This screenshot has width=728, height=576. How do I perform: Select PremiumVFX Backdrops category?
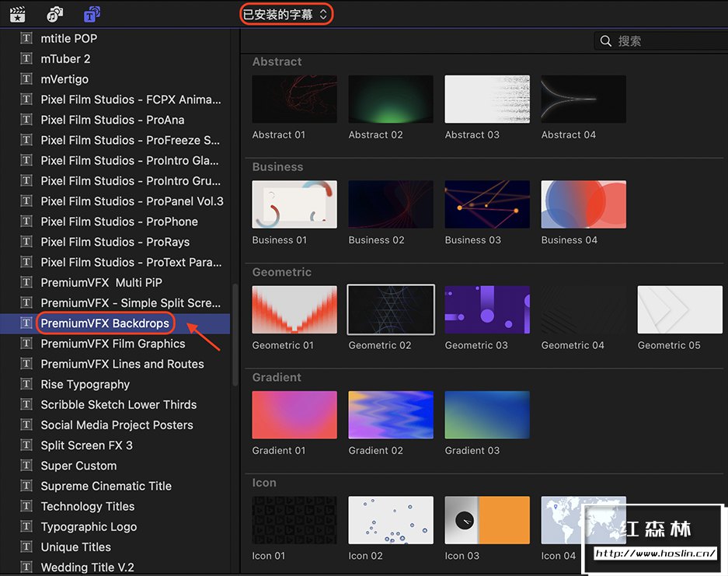tap(104, 323)
